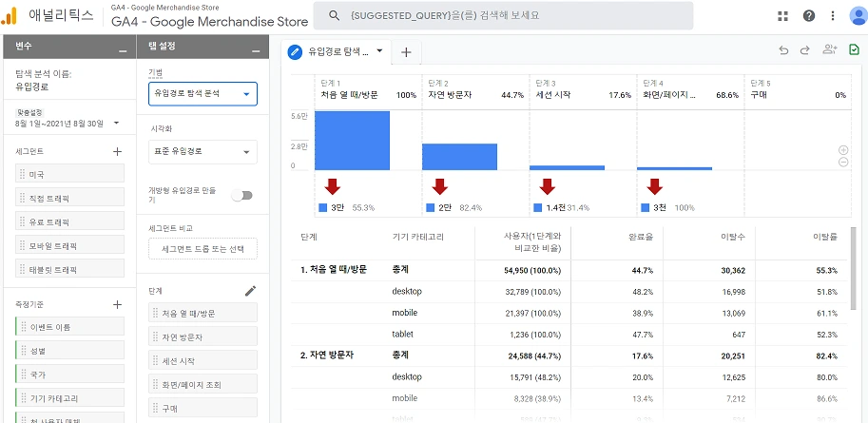Click the analytics search field
This screenshot has height=423, width=868.
[x=503, y=15]
